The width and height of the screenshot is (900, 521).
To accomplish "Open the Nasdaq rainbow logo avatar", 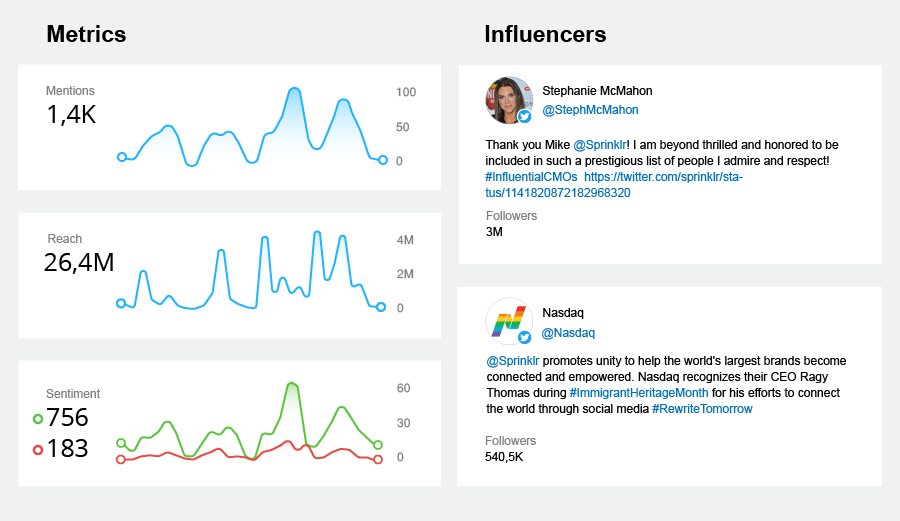I will tap(509, 321).
